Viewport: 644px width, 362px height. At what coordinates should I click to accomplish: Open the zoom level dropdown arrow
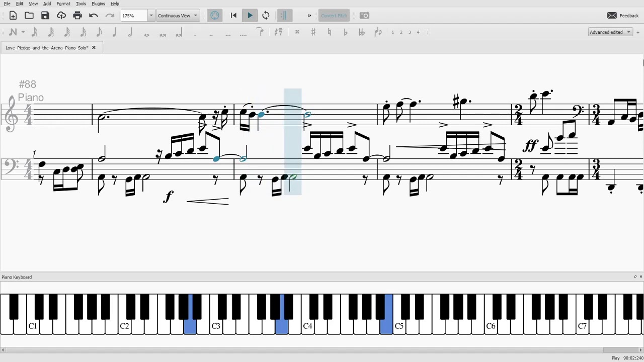tap(151, 16)
